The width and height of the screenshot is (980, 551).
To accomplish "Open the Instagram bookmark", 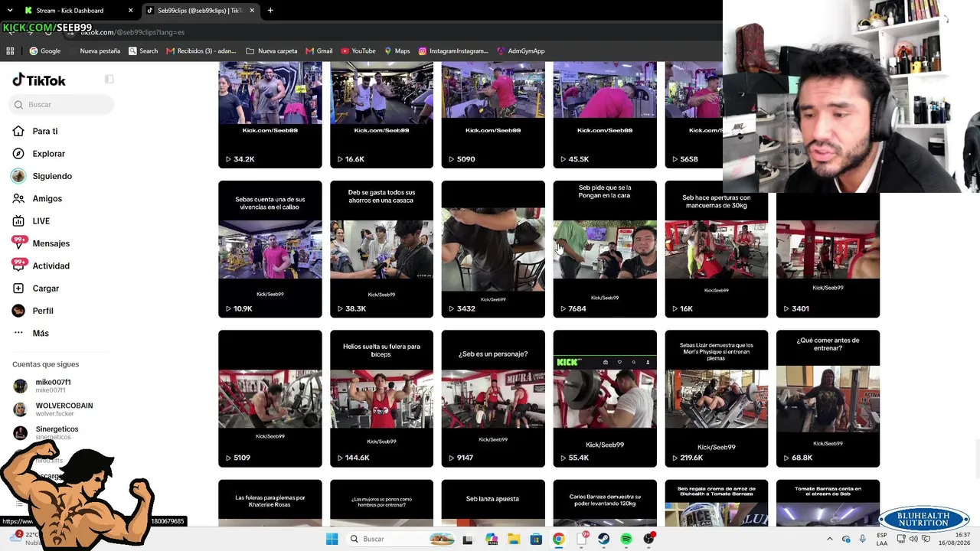I will coord(453,51).
